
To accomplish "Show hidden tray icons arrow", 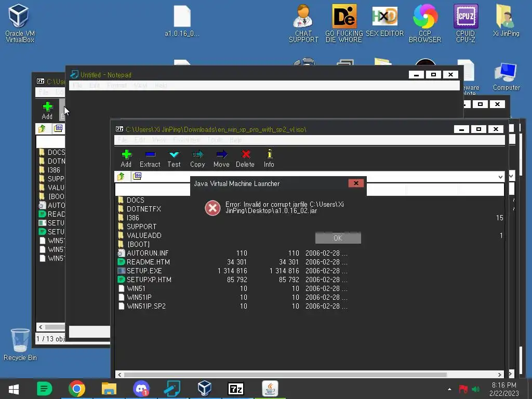I will pos(449,389).
